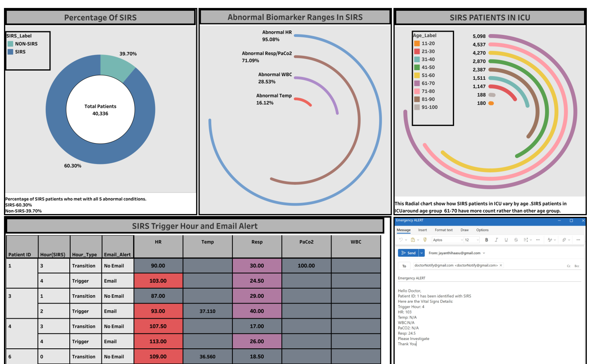590x364 pixels.
Task: Toggle Underline formatting in email
Action: point(506,240)
